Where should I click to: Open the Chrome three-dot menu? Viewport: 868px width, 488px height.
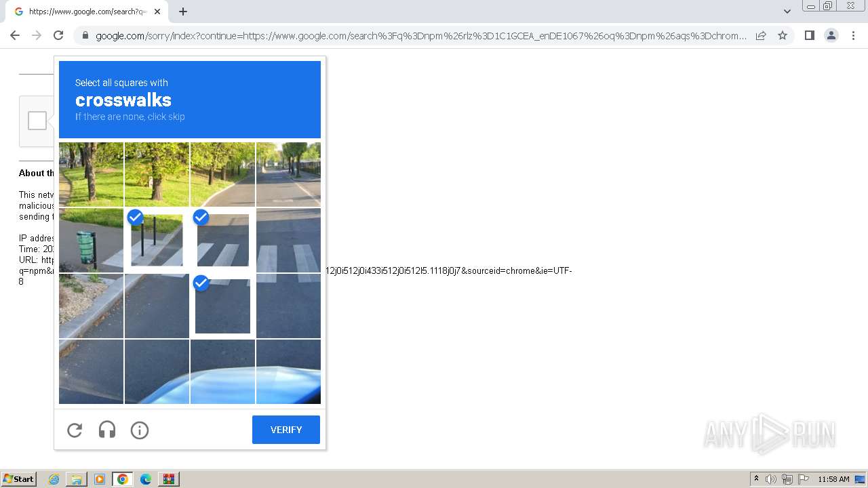[x=853, y=35]
